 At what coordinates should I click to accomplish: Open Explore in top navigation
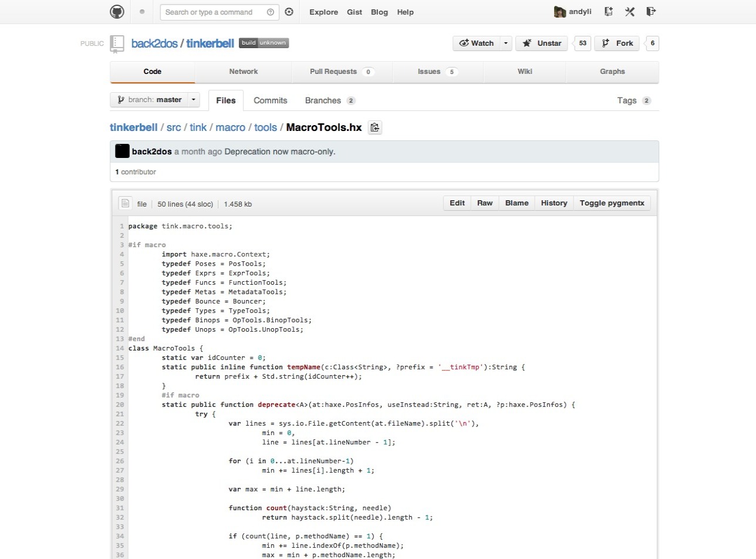point(323,12)
